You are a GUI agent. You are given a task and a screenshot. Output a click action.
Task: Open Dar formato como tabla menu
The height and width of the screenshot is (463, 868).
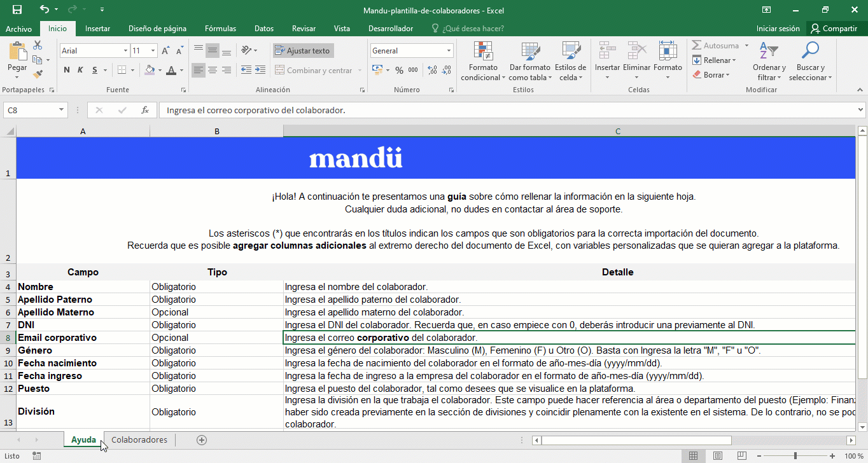[529, 62]
